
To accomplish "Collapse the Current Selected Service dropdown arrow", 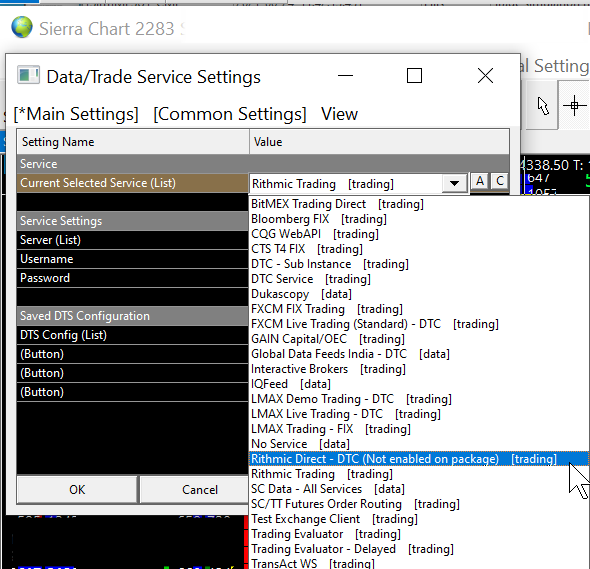I will [x=454, y=183].
